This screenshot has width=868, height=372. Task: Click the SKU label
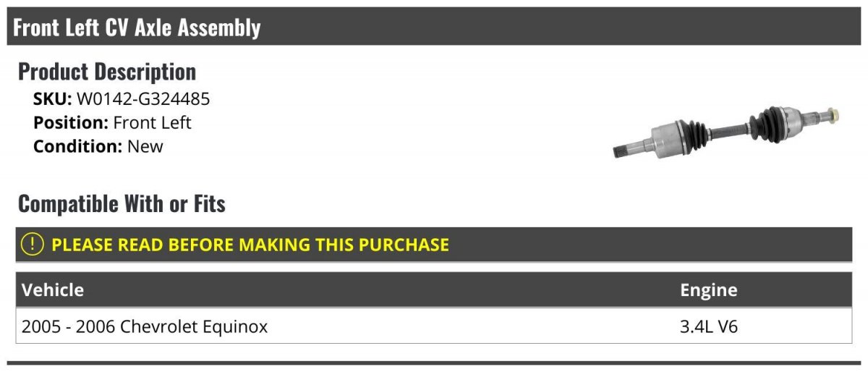[52, 99]
